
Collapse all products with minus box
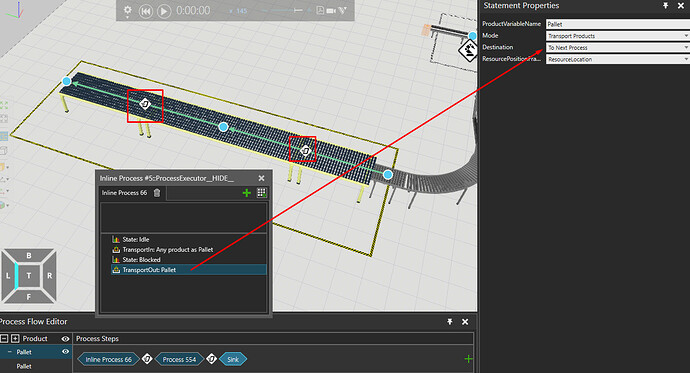coord(4,339)
